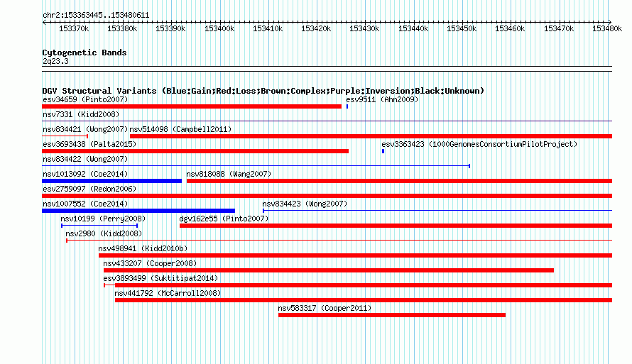Viewport: 632px width, 364px height.
Task: Click the dgv162e55 (Pinto2007) loss bar
Action: (396, 226)
